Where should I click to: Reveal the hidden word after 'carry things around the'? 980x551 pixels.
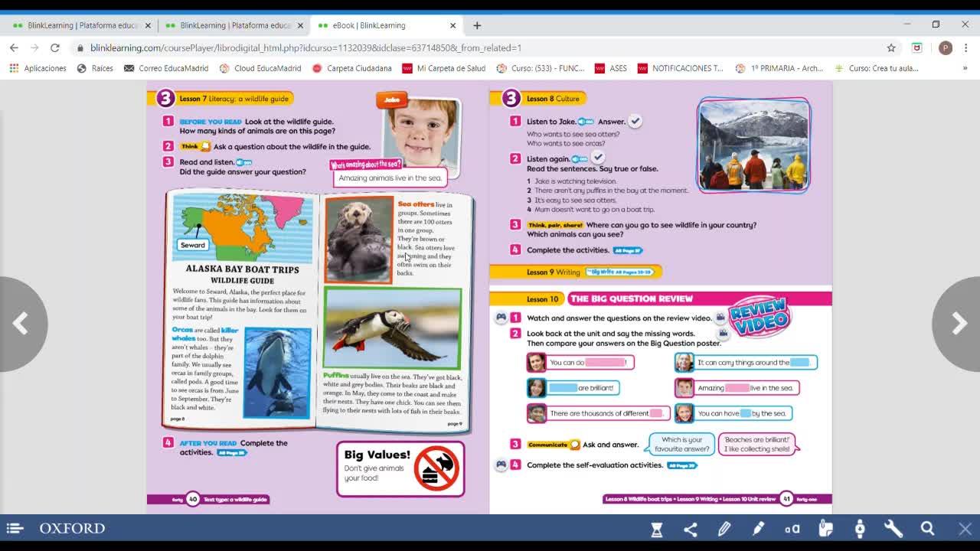799,363
